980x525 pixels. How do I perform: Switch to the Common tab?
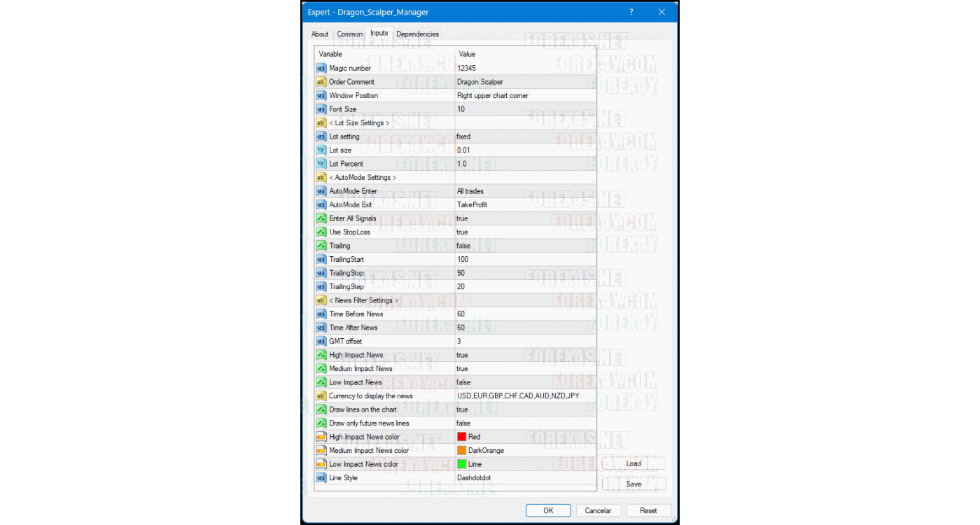click(x=349, y=34)
